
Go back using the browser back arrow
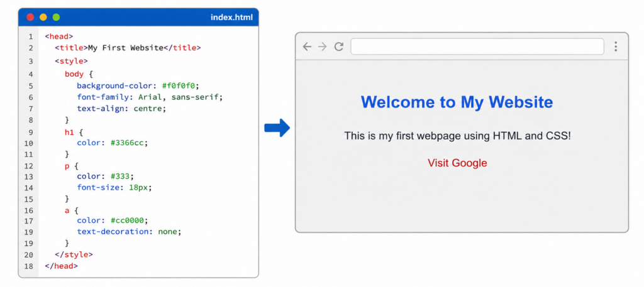(x=307, y=46)
